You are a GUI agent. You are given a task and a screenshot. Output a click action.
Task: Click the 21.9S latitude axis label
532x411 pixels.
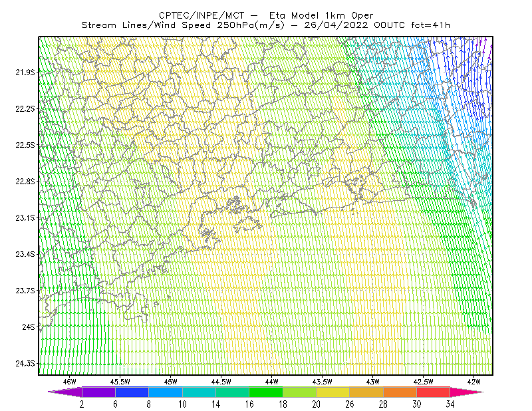point(25,72)
